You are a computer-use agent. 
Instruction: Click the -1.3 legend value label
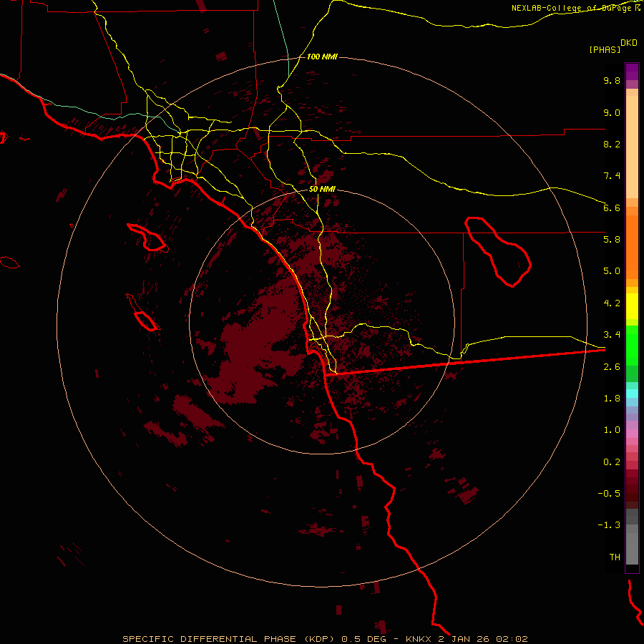[609, 525]
